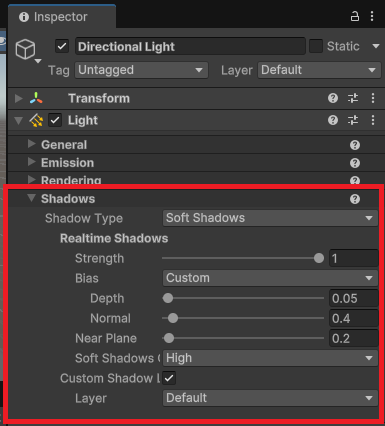The width and height of the screenshot is (385, 426).
Task: Click the Normal bias slider handle
Action: (x=173, y=318)
